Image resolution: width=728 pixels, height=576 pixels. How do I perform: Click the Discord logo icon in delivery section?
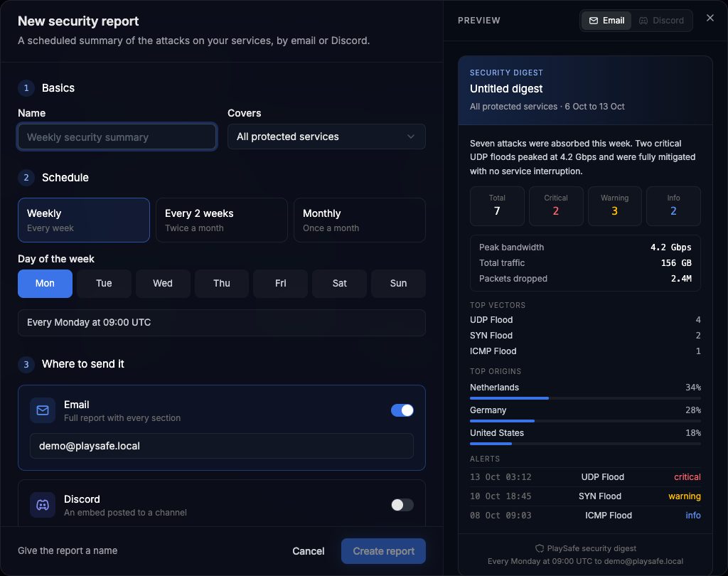point(43,505)
